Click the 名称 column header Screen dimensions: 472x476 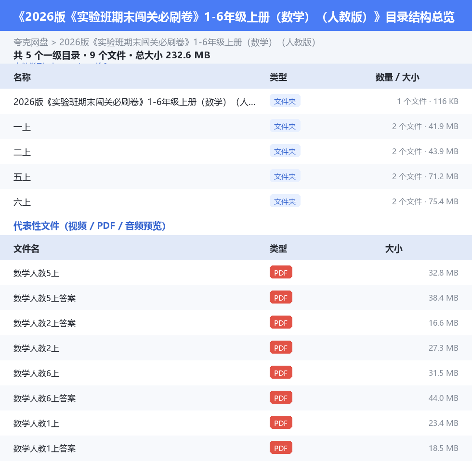(22, 77)
